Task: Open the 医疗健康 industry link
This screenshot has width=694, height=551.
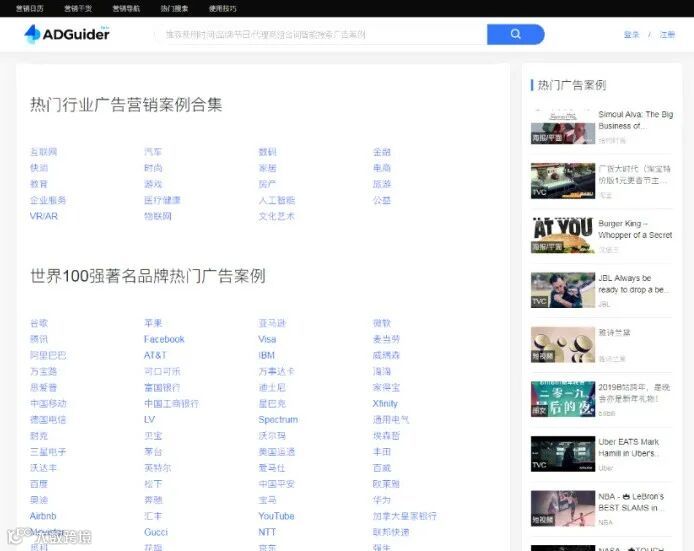Action: [162, 200]
